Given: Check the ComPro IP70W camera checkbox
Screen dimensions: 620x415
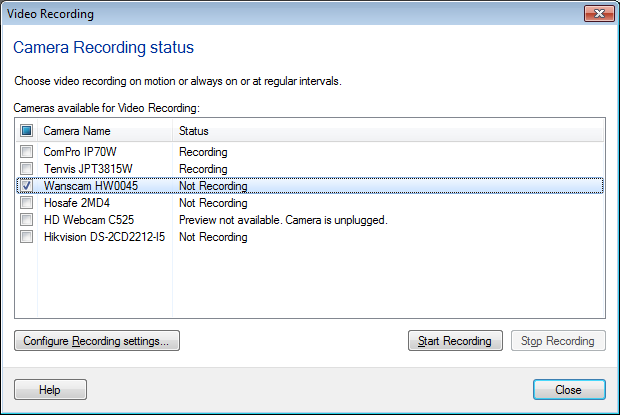Looking at the screenshot, I should pos(26,152).
